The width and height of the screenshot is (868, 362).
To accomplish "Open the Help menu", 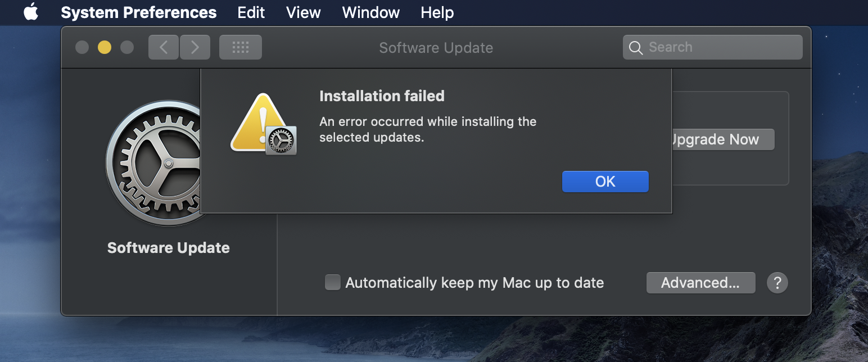I will (437, 12).
